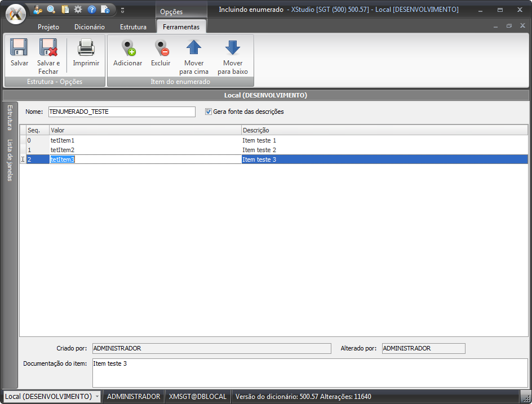Click ADMINISTRADOR in the status bar

pyautogui.click(x=134, y=397)
